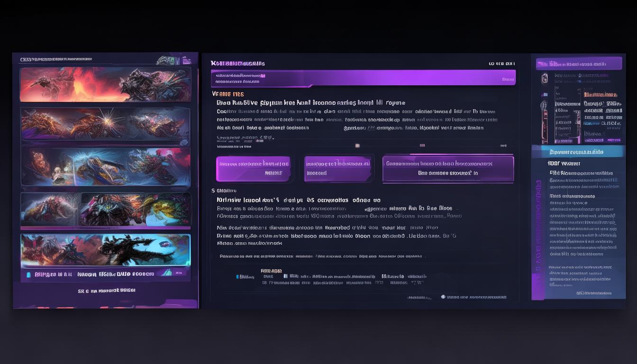This screenshot has height=364, width=637.
Task: Click the purple title bar of right sidebar
Action: (x=579, y=64)
